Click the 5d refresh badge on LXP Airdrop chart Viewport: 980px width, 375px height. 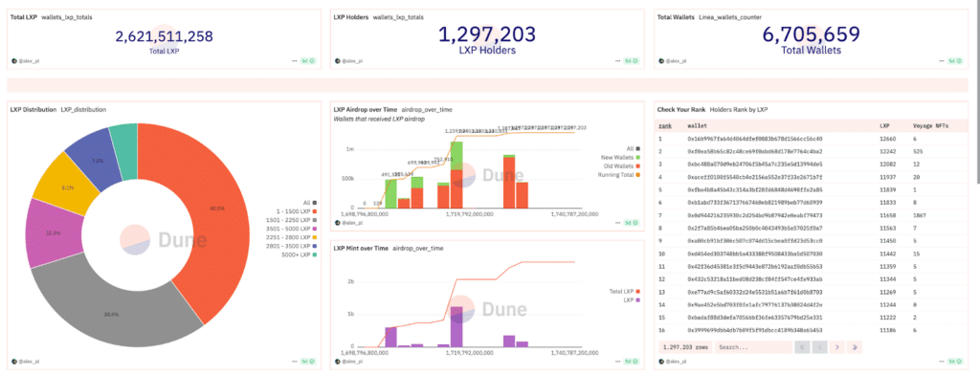[632, 223]
